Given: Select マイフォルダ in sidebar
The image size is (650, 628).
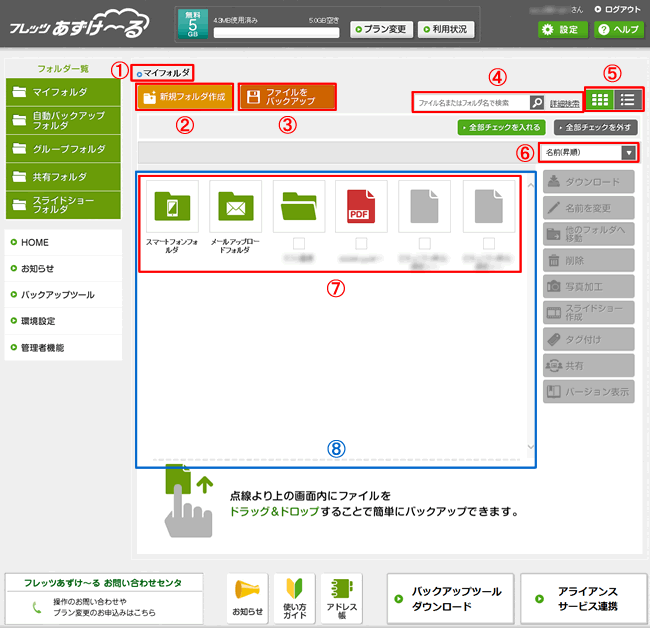Looking at the screenshot, I should [x=63, y=92].
